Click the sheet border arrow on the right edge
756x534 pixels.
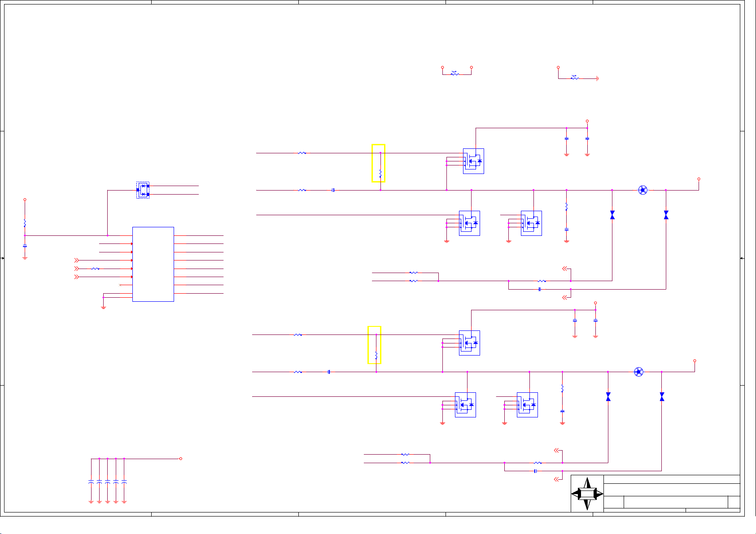pyautogui.click(x=742, y=258)
